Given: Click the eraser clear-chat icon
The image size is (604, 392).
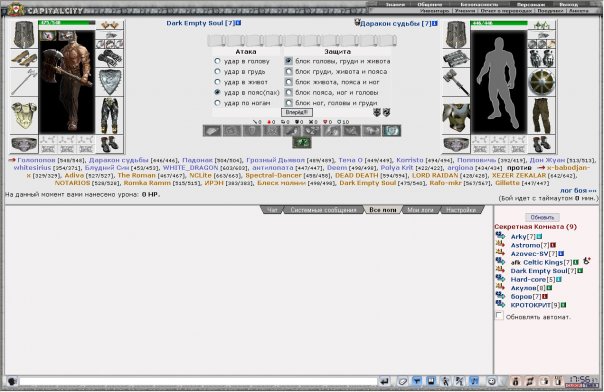Looking at the screenshot, I should [403, 381].
